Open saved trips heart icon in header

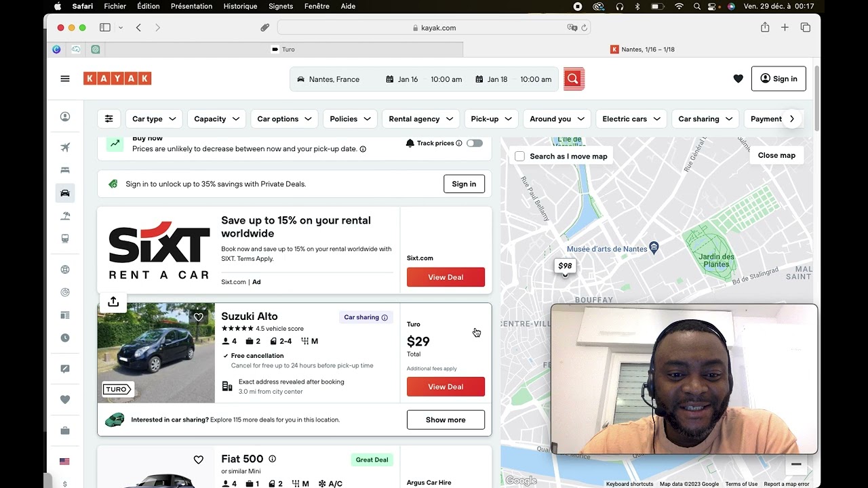[738, 79]
